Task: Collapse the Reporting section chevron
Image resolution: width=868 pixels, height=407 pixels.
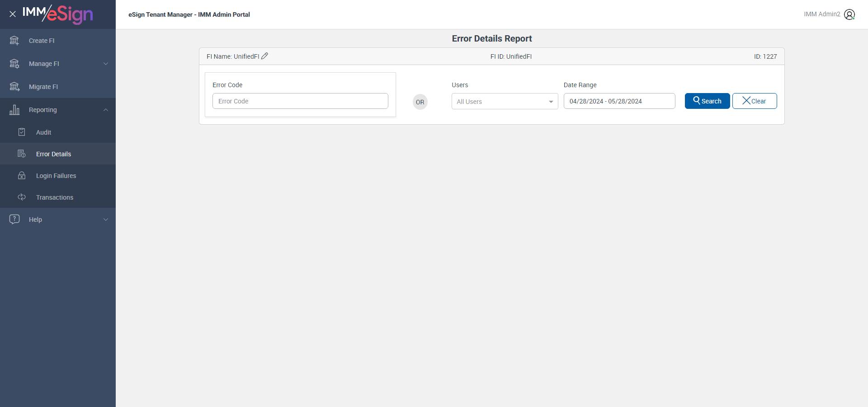Action: click(x=106, y=110)
